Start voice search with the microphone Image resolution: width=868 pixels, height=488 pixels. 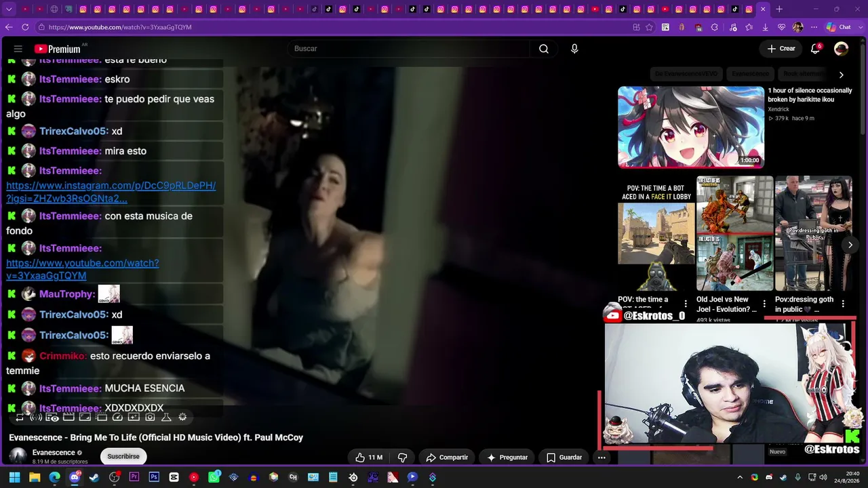tap(574, 49)
